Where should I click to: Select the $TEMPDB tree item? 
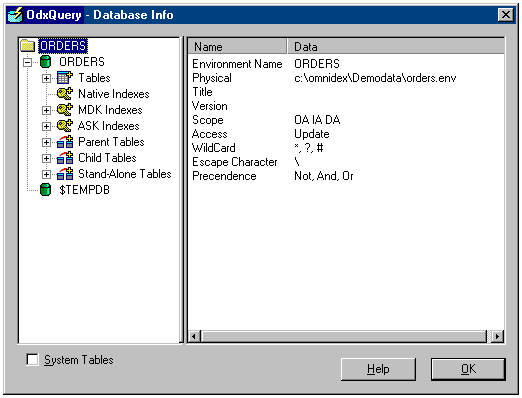tap(84, 190)
